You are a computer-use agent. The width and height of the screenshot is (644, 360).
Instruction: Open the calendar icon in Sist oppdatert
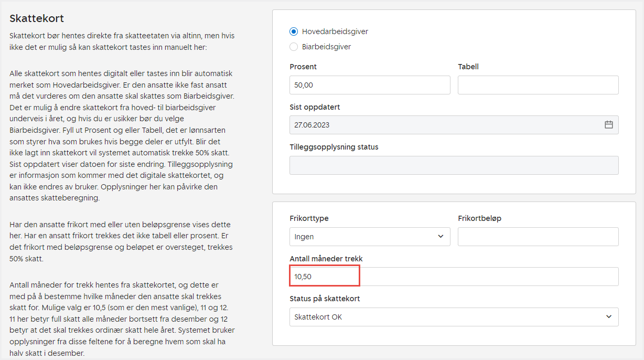(608, 125)
